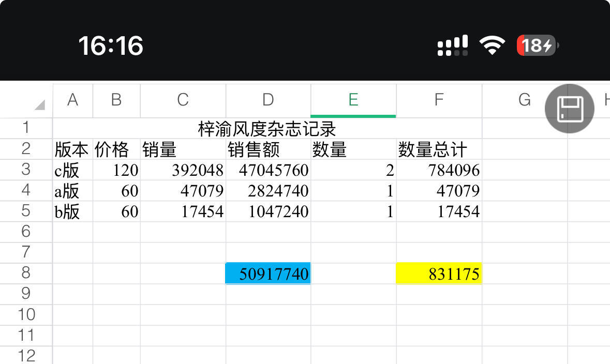
Task: Tap the select-all corner triangle
Action: coord(40,104)
